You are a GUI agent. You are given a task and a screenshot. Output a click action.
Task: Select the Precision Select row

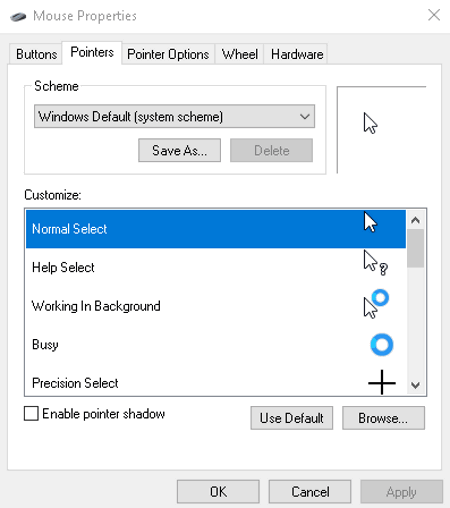216,380
